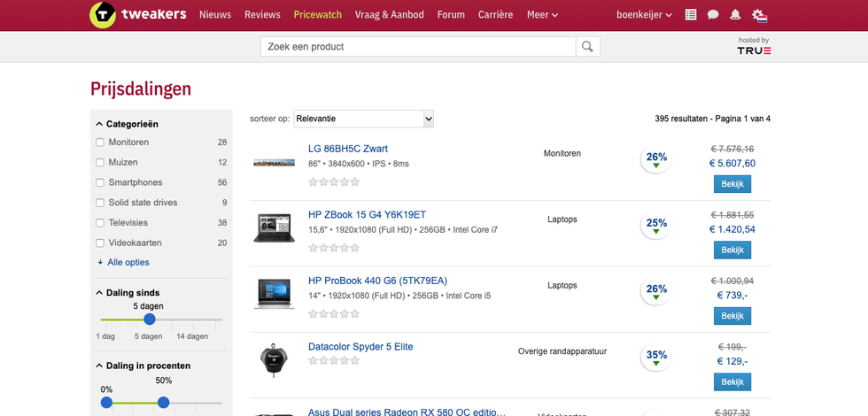This screenshot has width=868, height=416.
Task: Tick the Solid state drives checkbox
Action: (x=100, y=203)
